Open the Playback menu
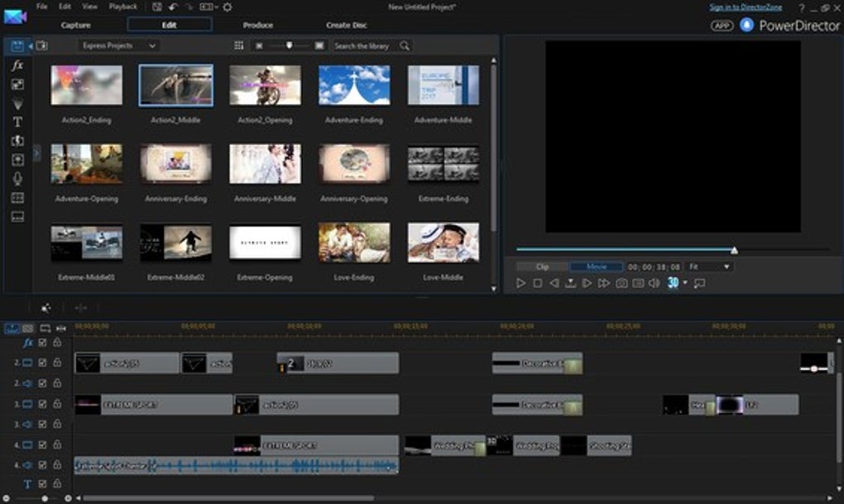Screen dimensions: 844x504 pos(122,7)
